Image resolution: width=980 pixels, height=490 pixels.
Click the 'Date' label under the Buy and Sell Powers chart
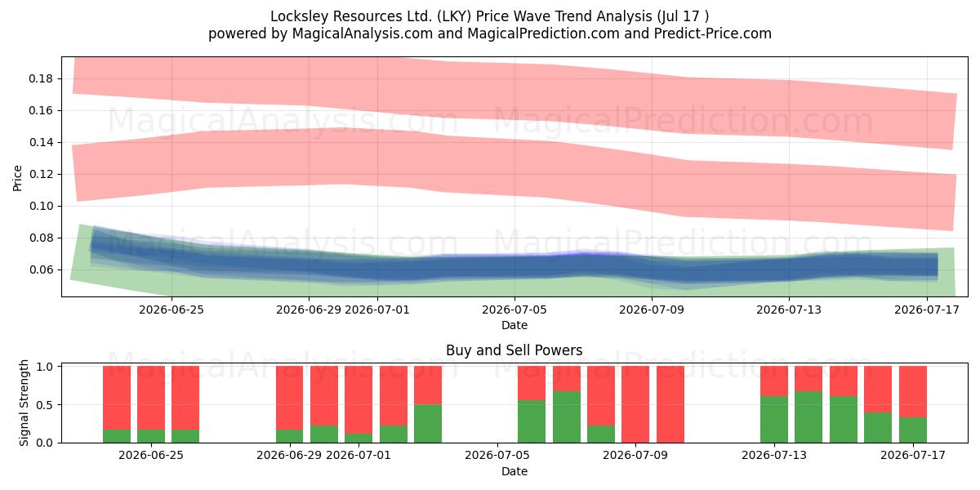tap(514, 471)
